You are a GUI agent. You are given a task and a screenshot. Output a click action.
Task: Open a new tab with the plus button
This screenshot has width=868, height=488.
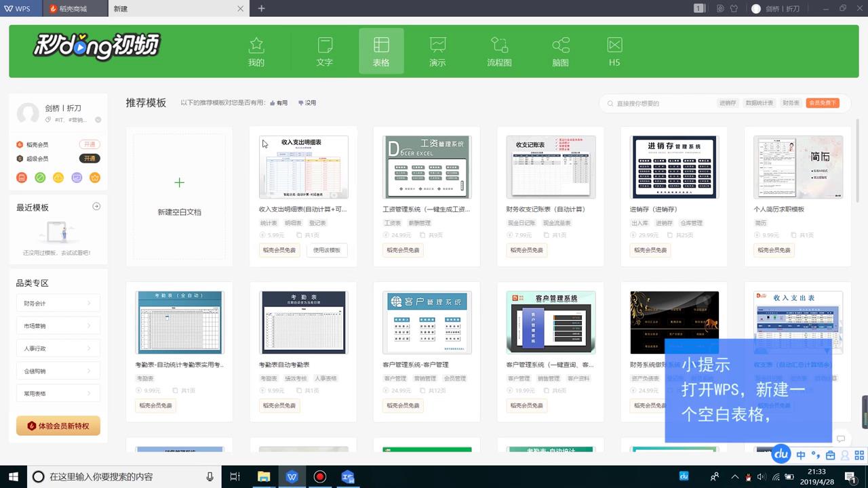pos(262,8)
